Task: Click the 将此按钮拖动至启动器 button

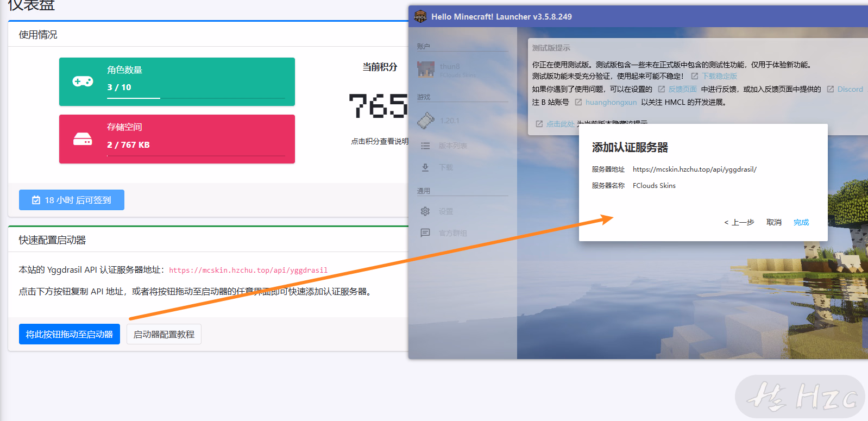Action: pyautogui.click(x=69, y=334)
